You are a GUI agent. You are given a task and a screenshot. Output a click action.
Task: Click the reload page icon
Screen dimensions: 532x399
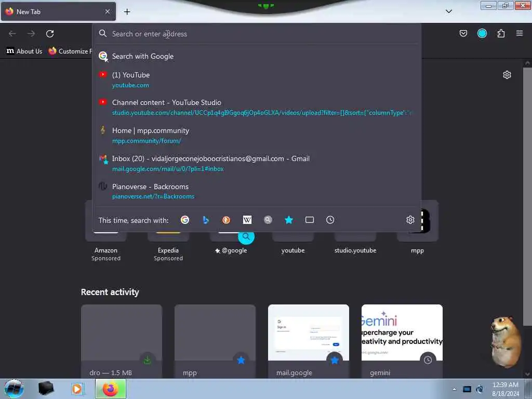pos(50,34)
